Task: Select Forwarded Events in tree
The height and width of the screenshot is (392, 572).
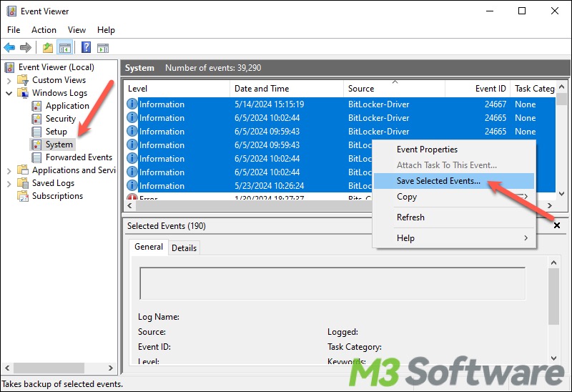Action: pos(79,157)
